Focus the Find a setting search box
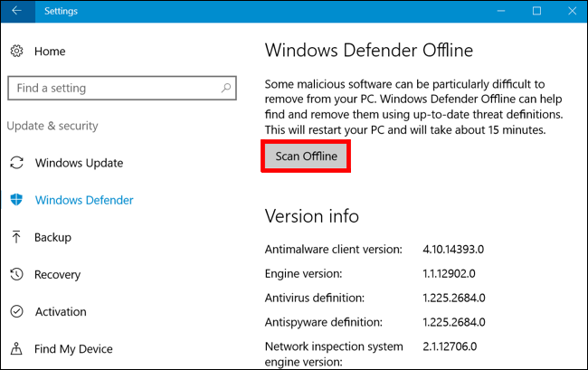588x370 pixels. (122, 88)
